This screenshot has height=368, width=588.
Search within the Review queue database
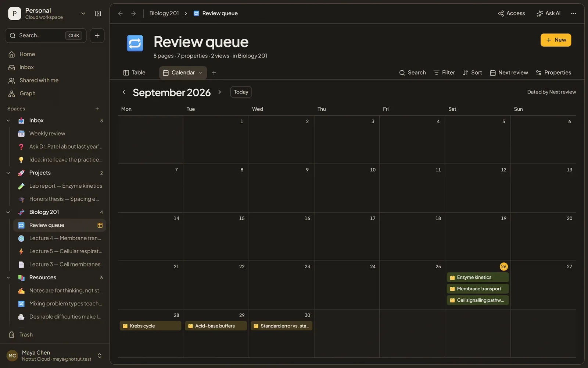coord(412,72)
